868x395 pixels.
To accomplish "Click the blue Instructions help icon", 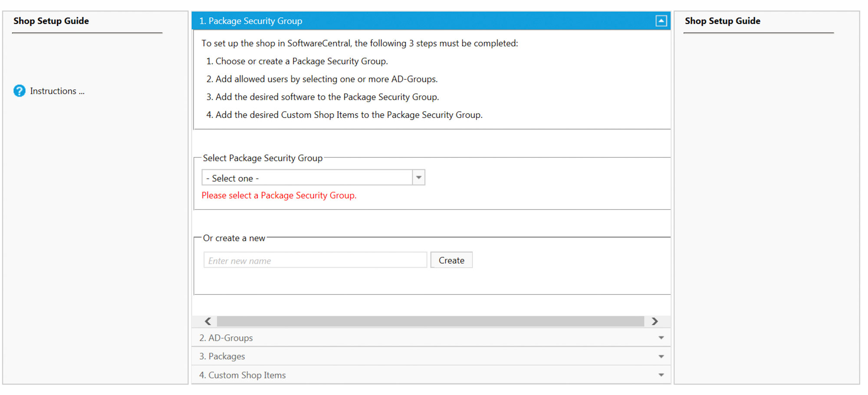I will [x=20, y=91].
